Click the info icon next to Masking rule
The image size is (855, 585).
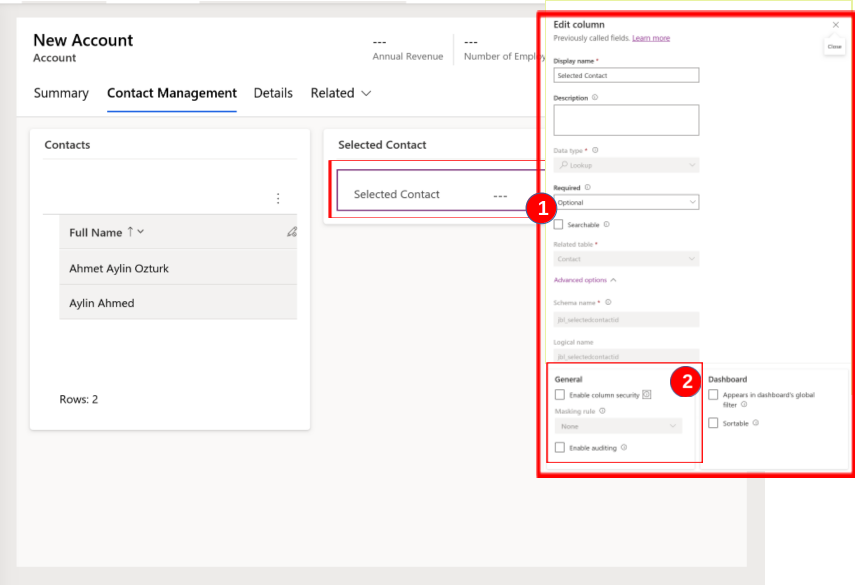click(603, 410)
